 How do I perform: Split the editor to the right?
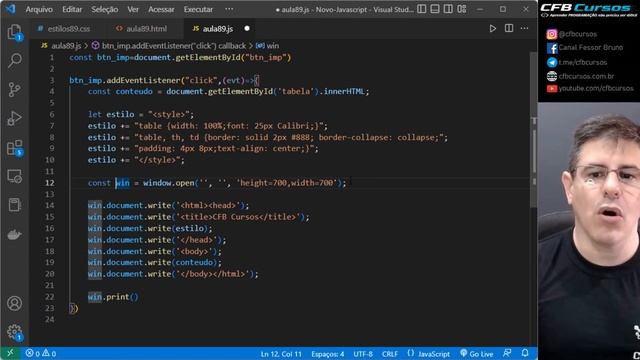coord(509,28)
